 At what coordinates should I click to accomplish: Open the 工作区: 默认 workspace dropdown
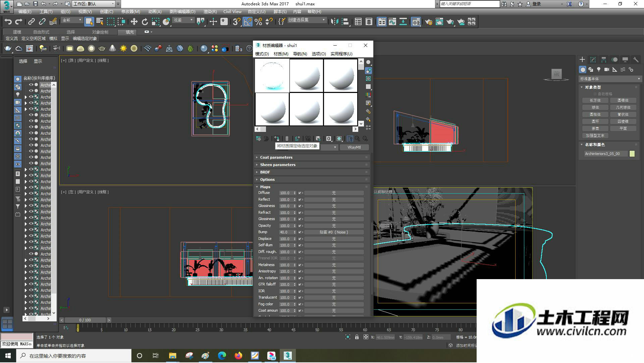(94, 4)
